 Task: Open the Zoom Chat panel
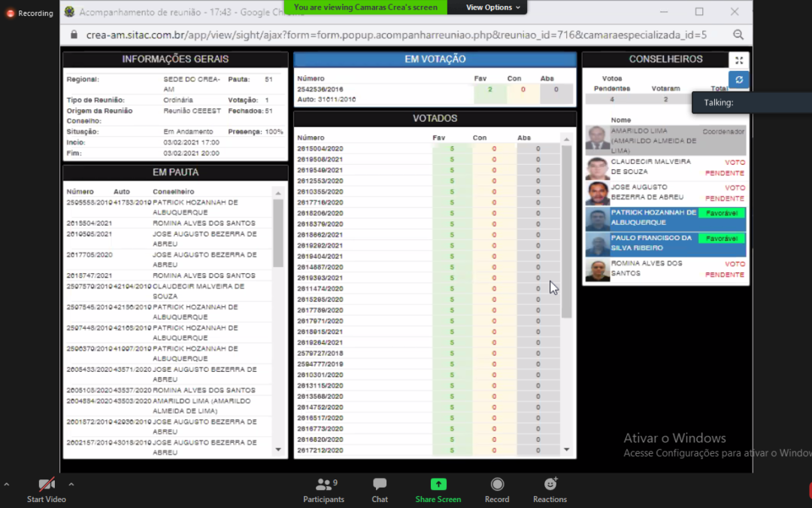point(380,491)
